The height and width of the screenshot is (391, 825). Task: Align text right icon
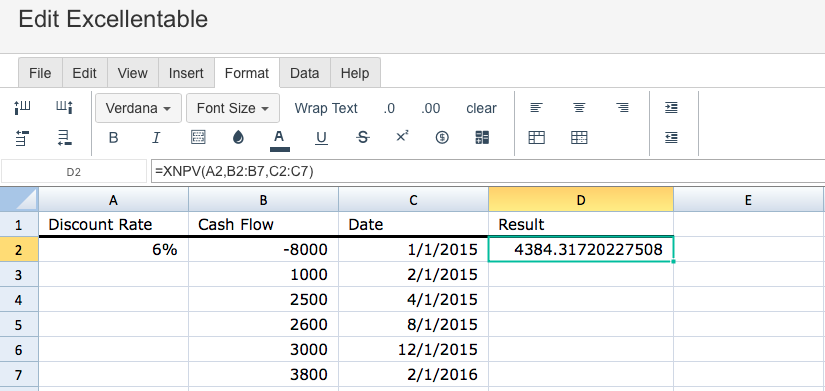pos(622,108)
